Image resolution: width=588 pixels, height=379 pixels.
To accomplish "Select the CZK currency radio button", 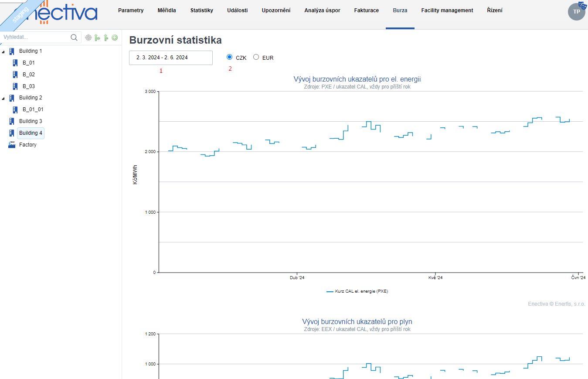I will pos(230,57).
